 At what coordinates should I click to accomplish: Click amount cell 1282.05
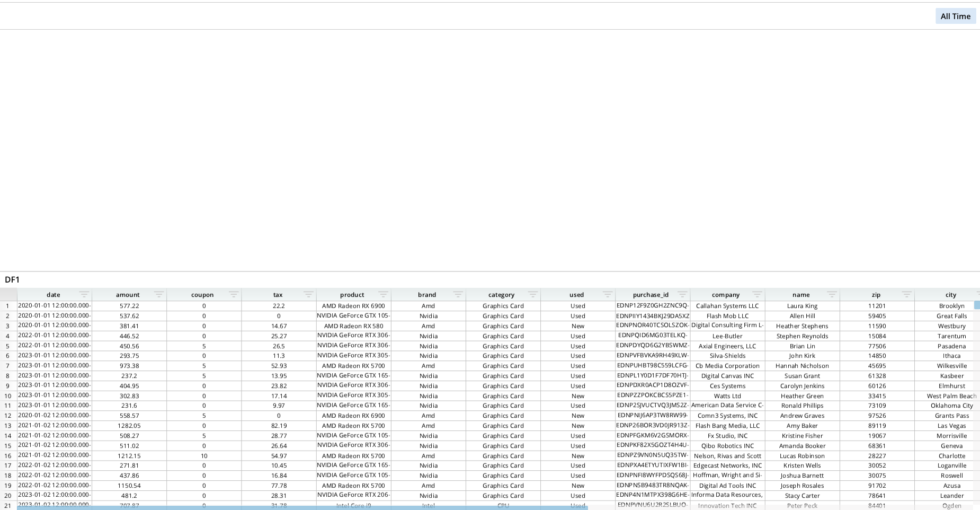click(x=129, y=426)
